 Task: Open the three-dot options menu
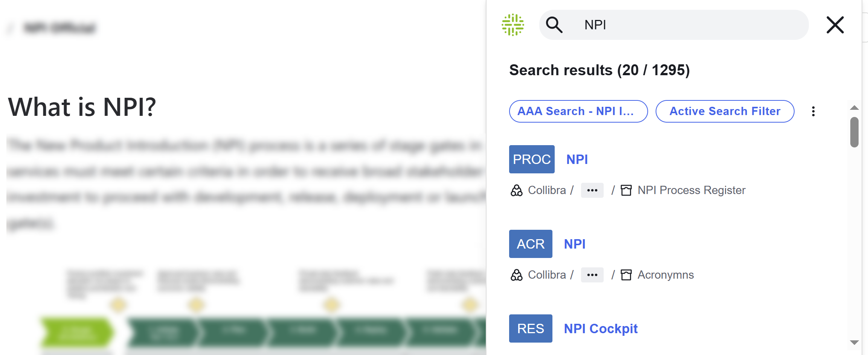click(x=813, y=111)
